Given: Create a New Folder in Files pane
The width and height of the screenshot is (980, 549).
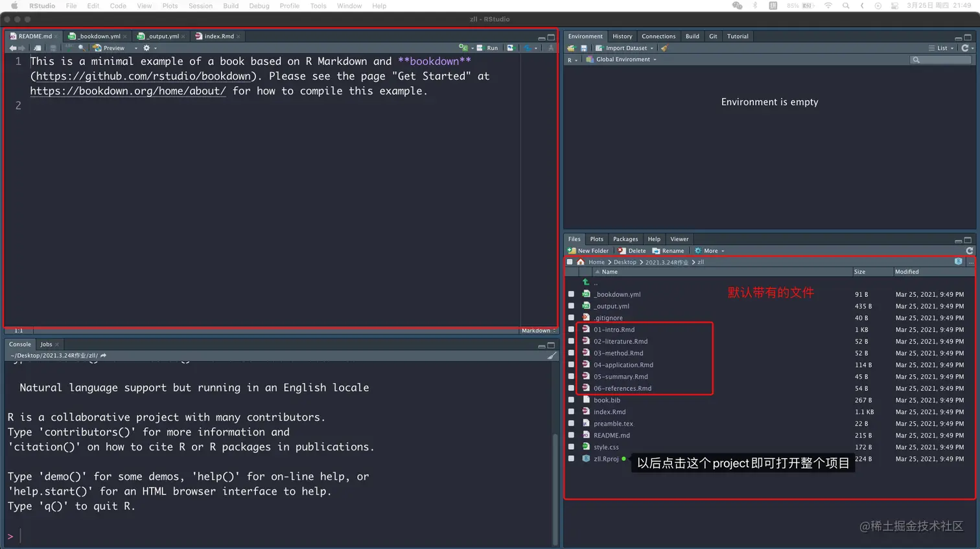Looking at the screenshot, I should click(x=589, y=251).
